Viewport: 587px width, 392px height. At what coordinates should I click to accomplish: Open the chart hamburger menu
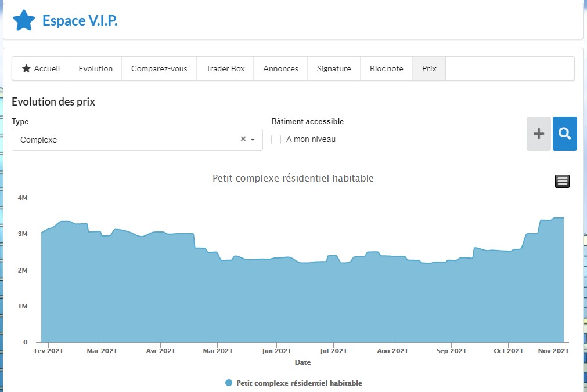click(x=562, y=181)
